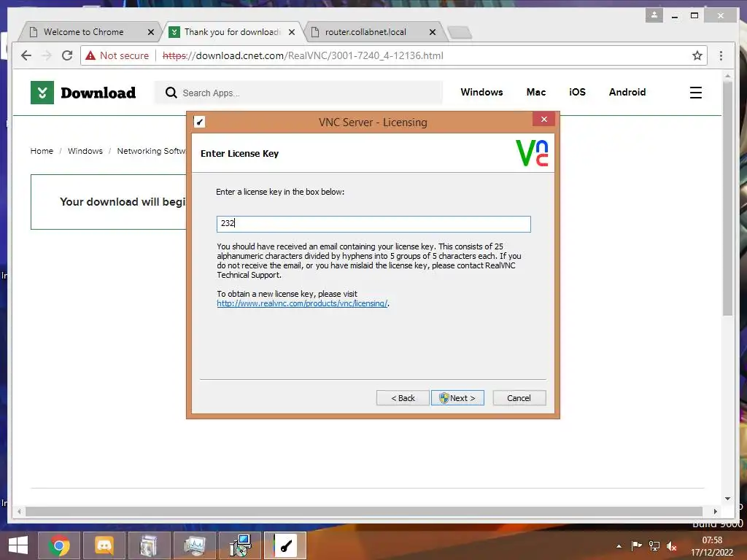Click the VNC Licensing dialog title icon
The width and height of the screenshot is (747, 560).
pyautogui.click(x=200, y=122)
